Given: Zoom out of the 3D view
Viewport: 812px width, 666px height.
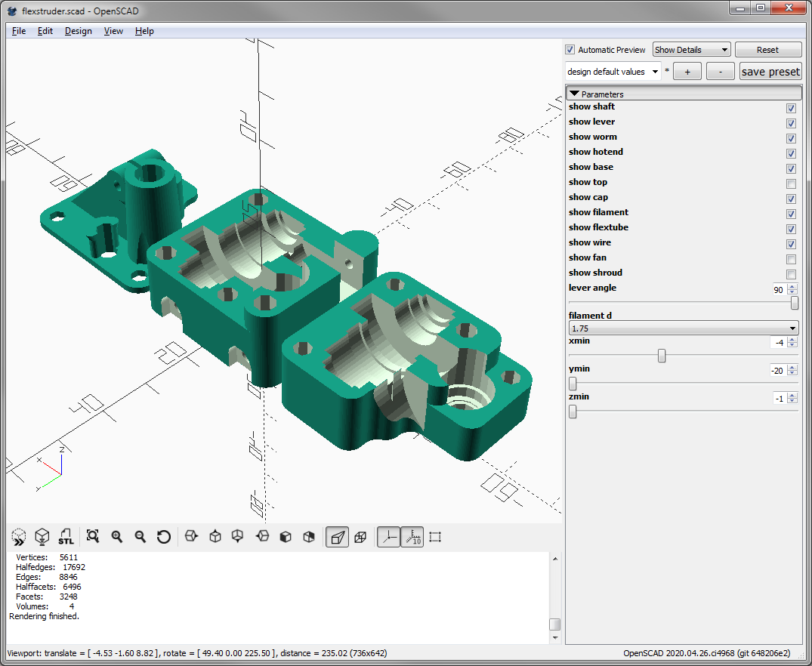Looking at the screenshot, I should click(x=140, y=537).
